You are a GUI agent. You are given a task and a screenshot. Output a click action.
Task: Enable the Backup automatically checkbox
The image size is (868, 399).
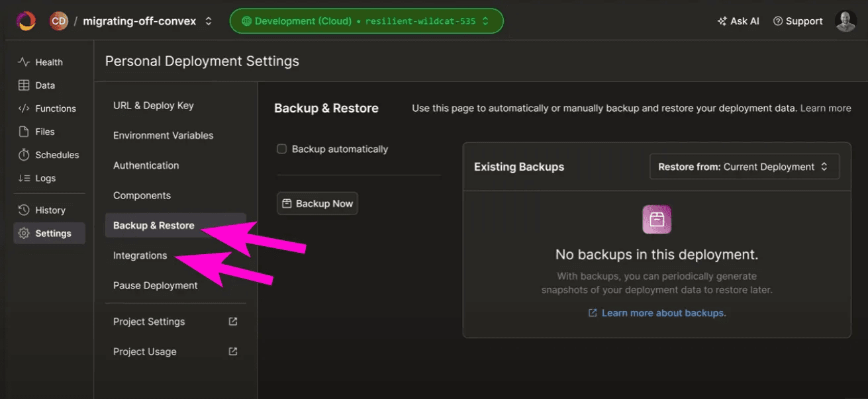pos(281,149)
